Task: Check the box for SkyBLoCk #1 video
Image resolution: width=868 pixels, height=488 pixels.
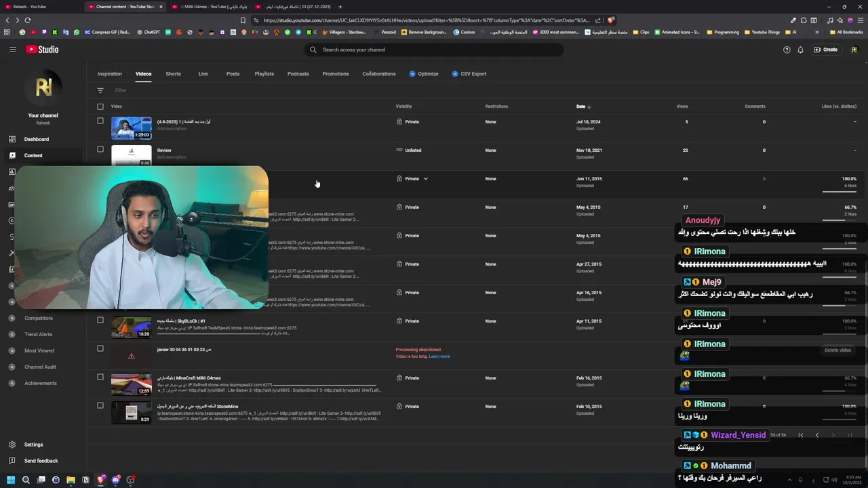Action: [100, 320]
